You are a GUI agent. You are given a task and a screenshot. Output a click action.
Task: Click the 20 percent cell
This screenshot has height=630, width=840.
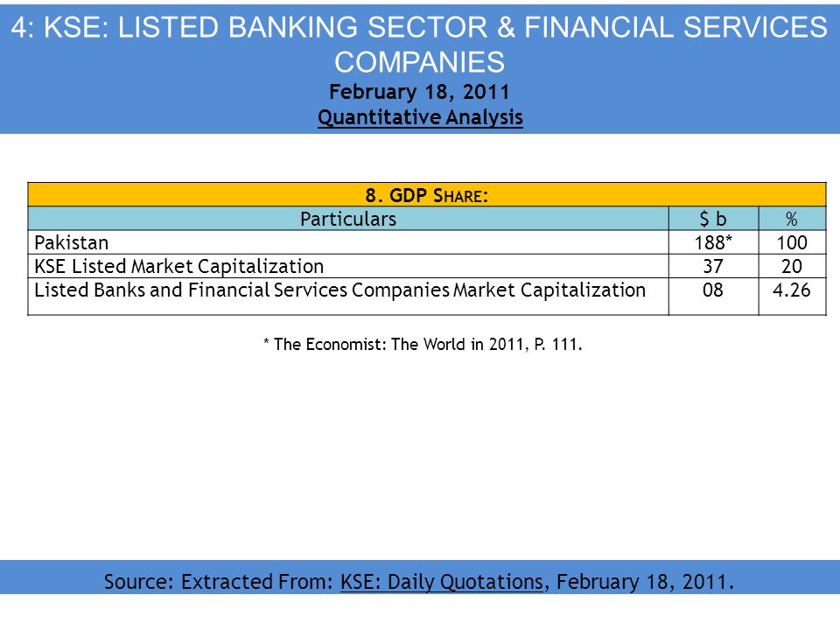pos(792,266)
